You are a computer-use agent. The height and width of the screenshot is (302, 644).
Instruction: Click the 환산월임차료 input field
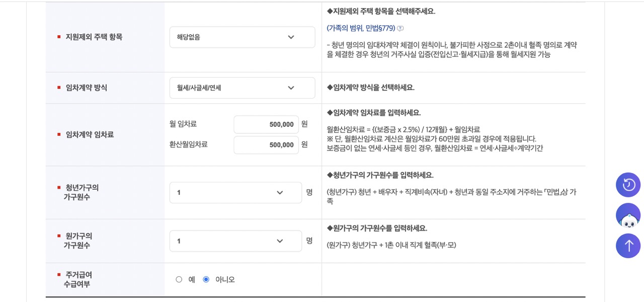coord(266,145)
